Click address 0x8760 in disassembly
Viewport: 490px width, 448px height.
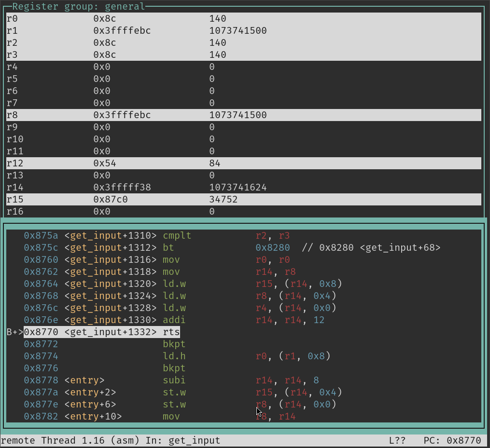pos(41,260)
